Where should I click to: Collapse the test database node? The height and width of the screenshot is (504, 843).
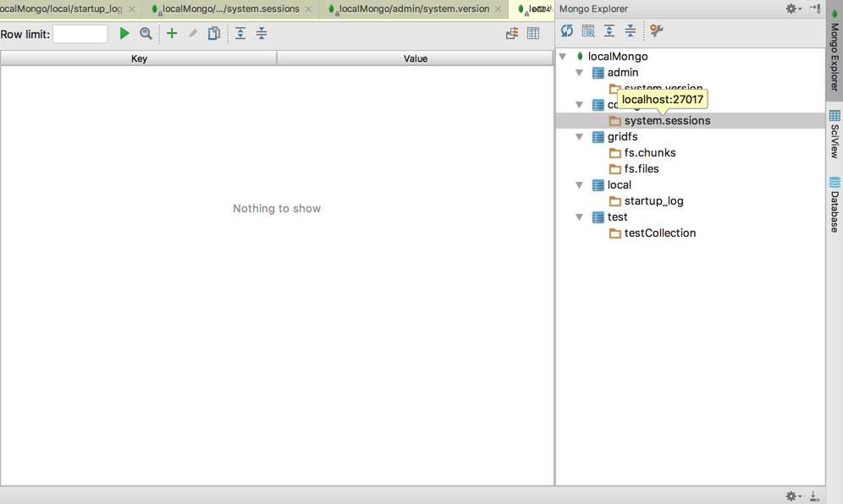(x=579, y=217)
